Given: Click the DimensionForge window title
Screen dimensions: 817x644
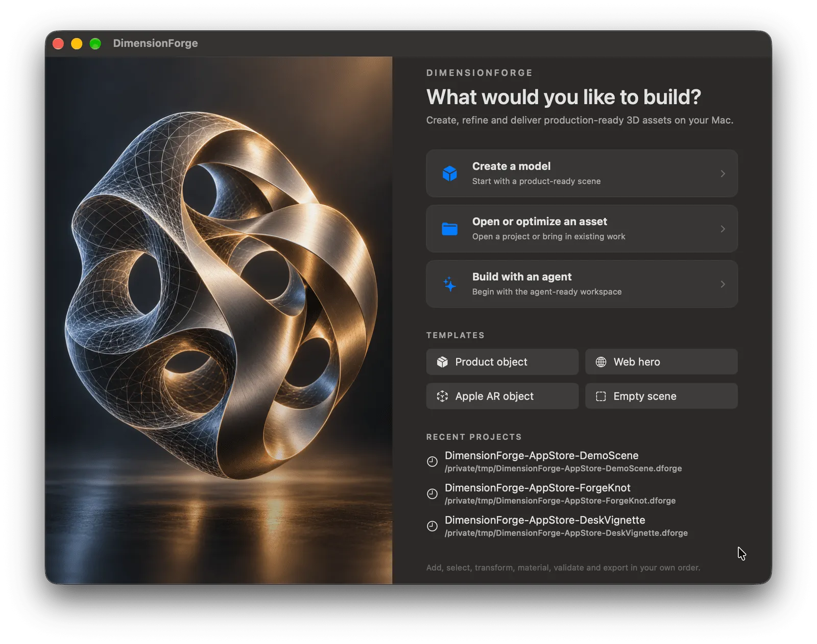Looking at the screenshot, I should 155,43.
